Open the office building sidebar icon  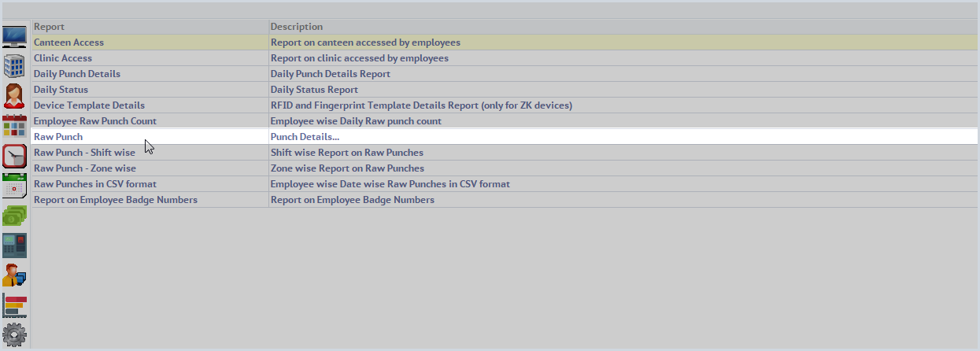pos(14,66)
